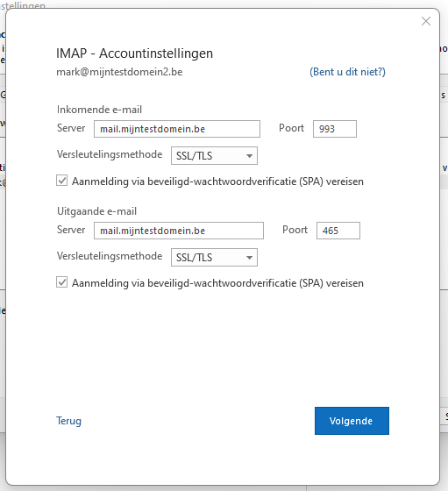Image resolution: width=448 pixels, height=491 pixels.
Task: Toggle the incoming mail SPA checkbox
Action: pyautogui.click(x=61, y=181)
